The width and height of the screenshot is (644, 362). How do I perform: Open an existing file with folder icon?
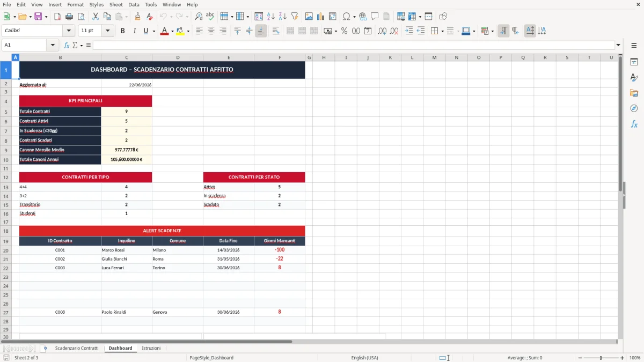(x=21, y=17)
